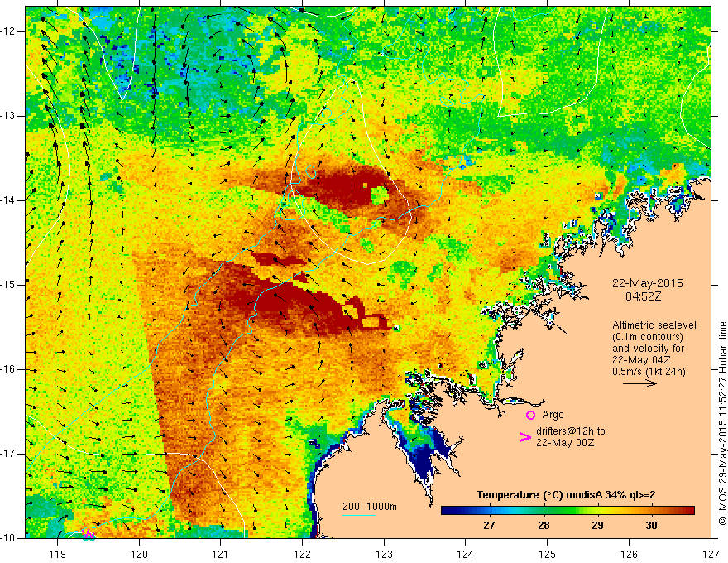Click the 'and velocity for' legend line
The width and height of the screenshot is (728, 563).
tap(648, 349)
